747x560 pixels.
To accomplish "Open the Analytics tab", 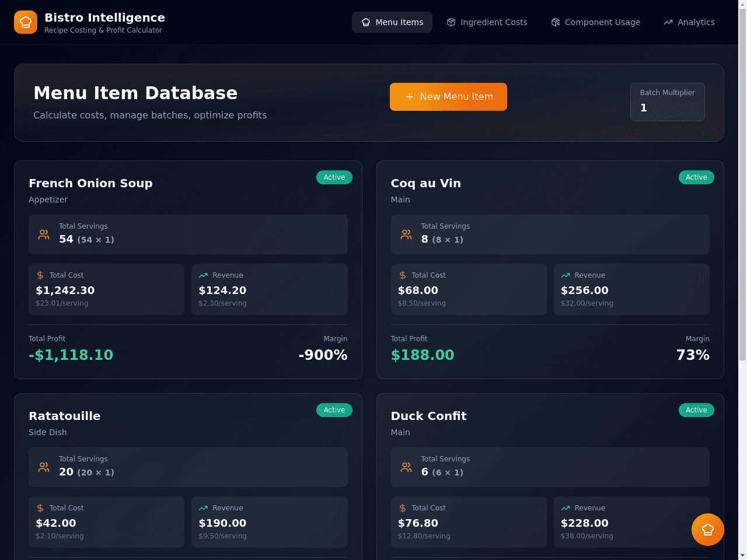I will tap(689, 22).
